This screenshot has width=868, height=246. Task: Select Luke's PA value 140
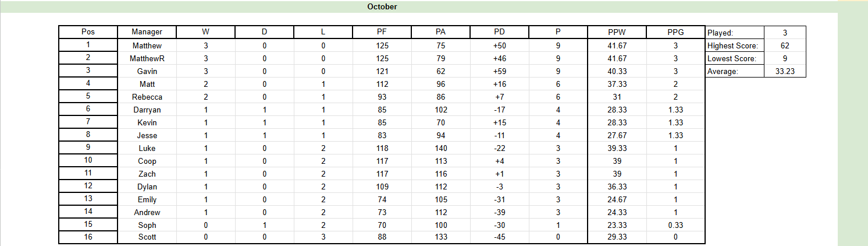pos(440,148)
